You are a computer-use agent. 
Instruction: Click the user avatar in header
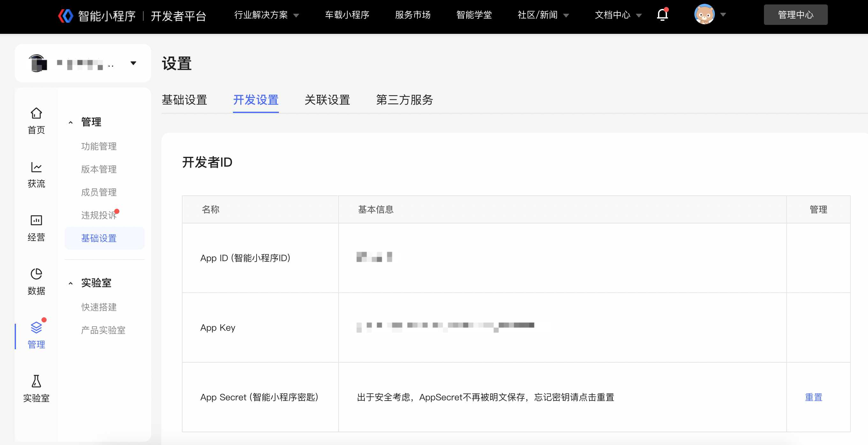[704, 15]
